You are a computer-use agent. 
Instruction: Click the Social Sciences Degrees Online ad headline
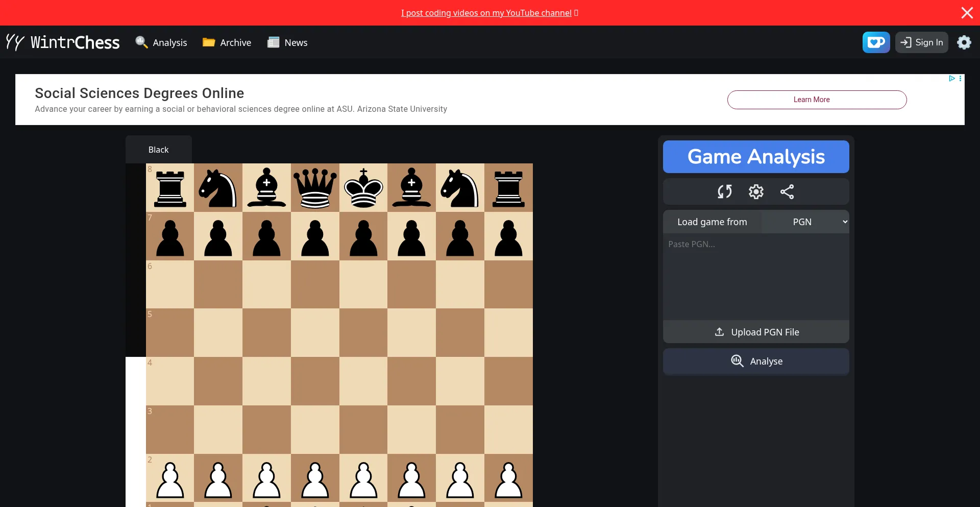click(x=139, y=93)
